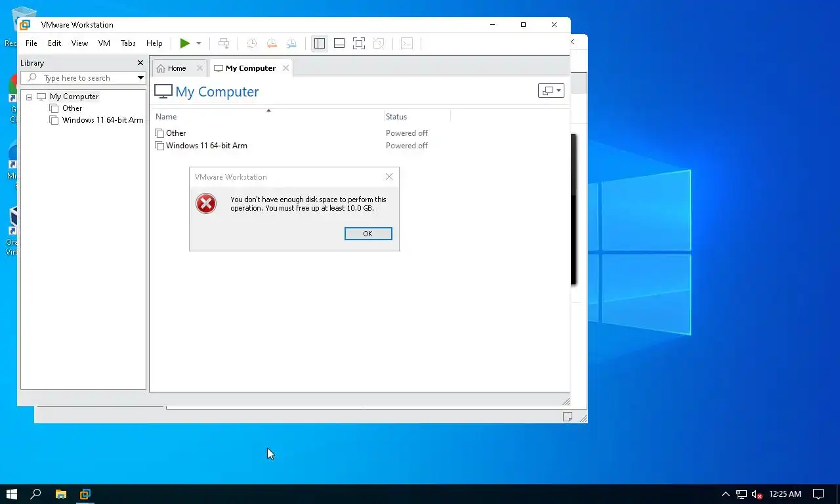Open the File menu
840x504 pixels.
(31, 43)
